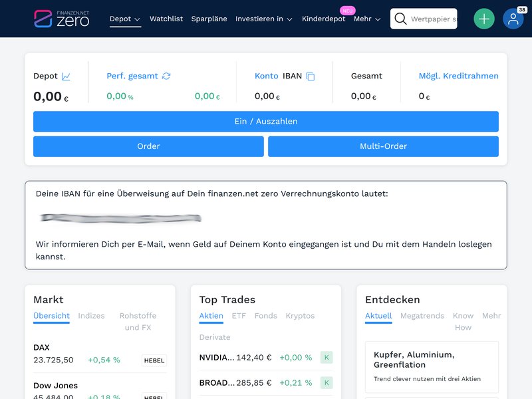
Task: Open Sparpläne in the top menu
Action: point(209,19)
